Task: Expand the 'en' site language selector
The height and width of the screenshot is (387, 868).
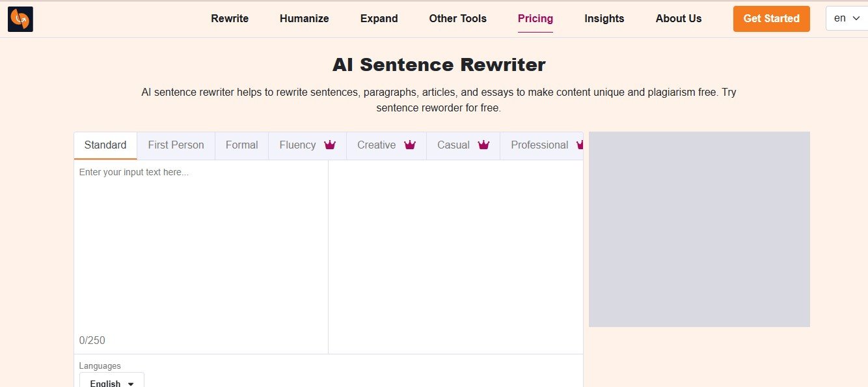Action: click(x=846, y=18)
